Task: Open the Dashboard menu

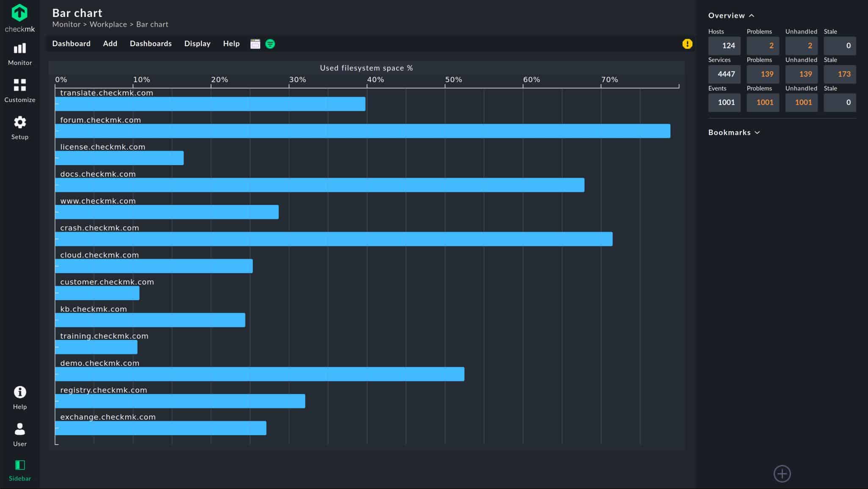Action: pos(71,44)
